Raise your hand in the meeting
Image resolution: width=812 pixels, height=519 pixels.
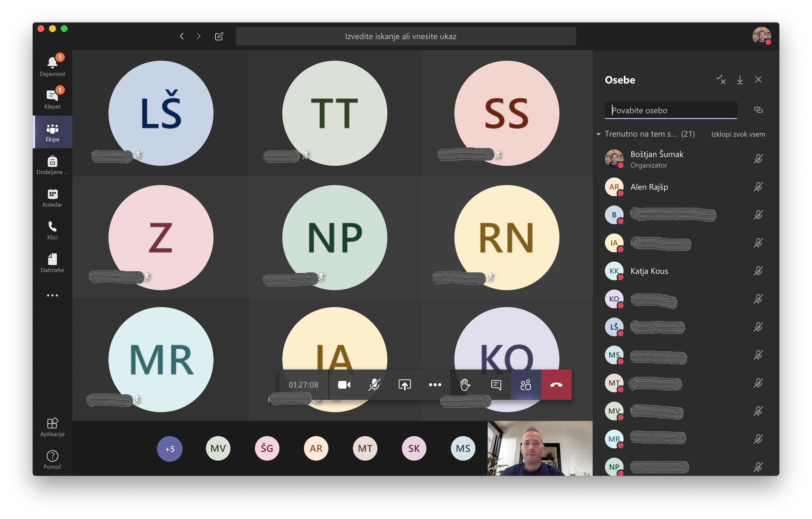[465, 384]
